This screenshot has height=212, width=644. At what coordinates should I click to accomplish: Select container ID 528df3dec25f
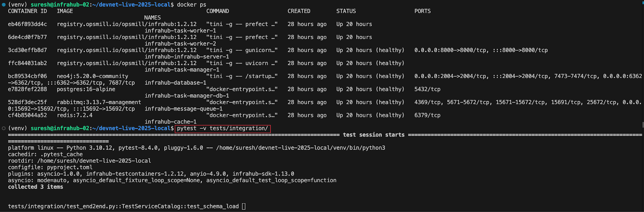point(27,102)
